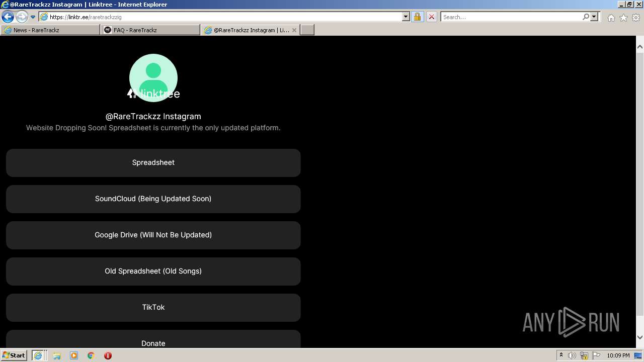Click the red Opera taskbar icon
644x362 pixels.
(x=108, y=355)
